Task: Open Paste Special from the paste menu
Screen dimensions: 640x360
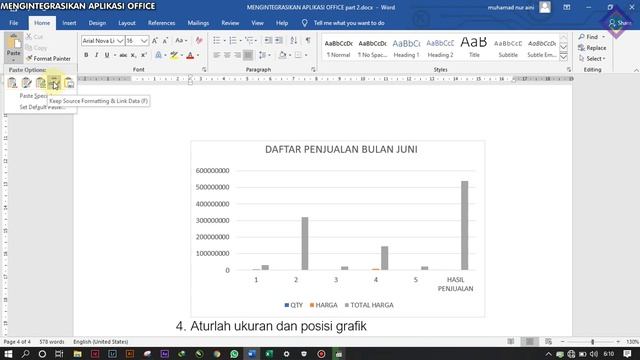Action: click(33, 96)
